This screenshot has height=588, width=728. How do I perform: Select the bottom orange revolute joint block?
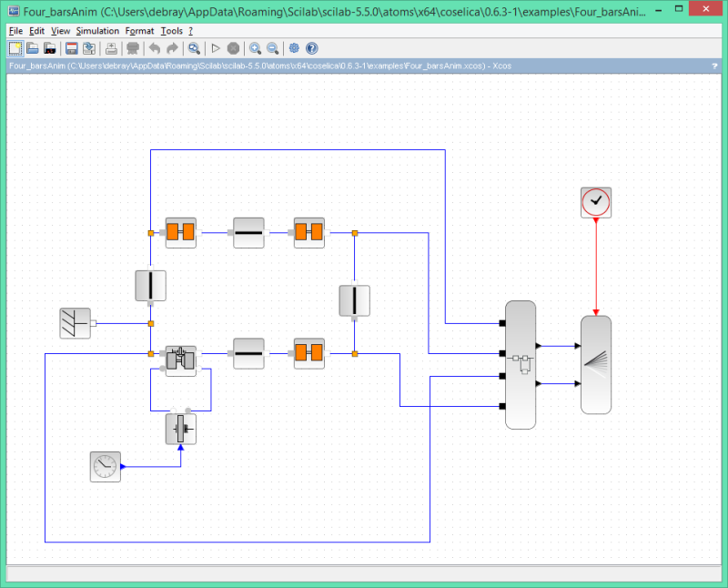coord(309,353)
